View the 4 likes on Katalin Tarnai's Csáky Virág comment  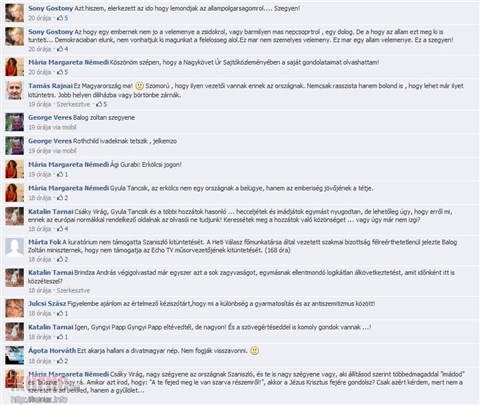(62, 229)
